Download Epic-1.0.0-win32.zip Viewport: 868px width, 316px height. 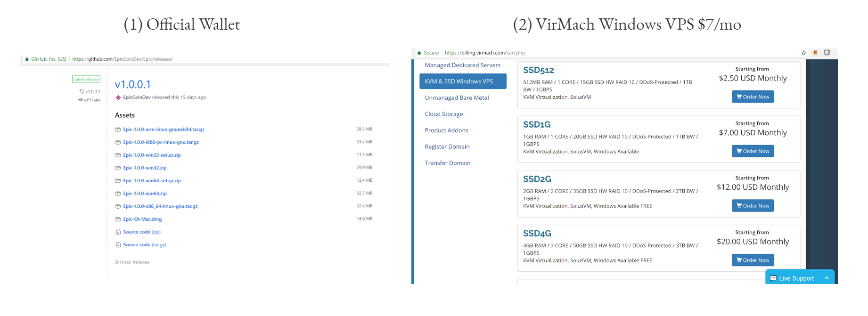click(x=145, y=168)
